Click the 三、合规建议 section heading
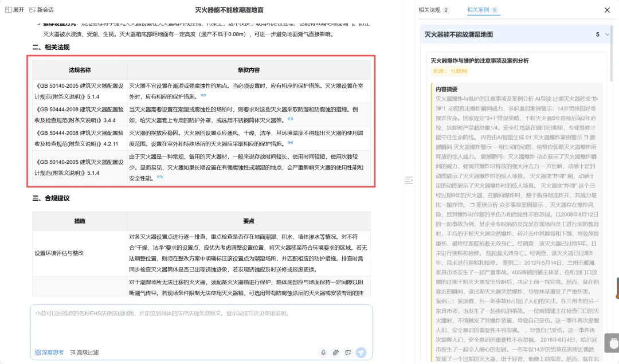This screenshot has width=619, height=364. click(x=51, y=198)
